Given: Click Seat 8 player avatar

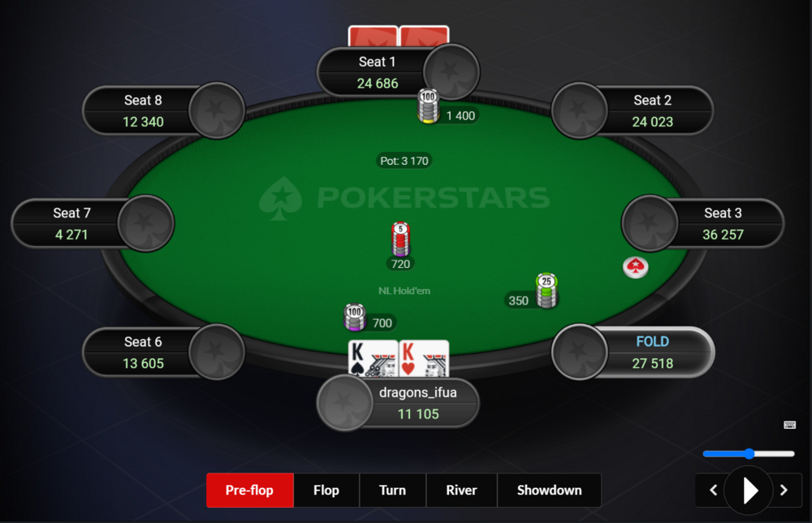Looking at the screenshot, I should 217,110.
